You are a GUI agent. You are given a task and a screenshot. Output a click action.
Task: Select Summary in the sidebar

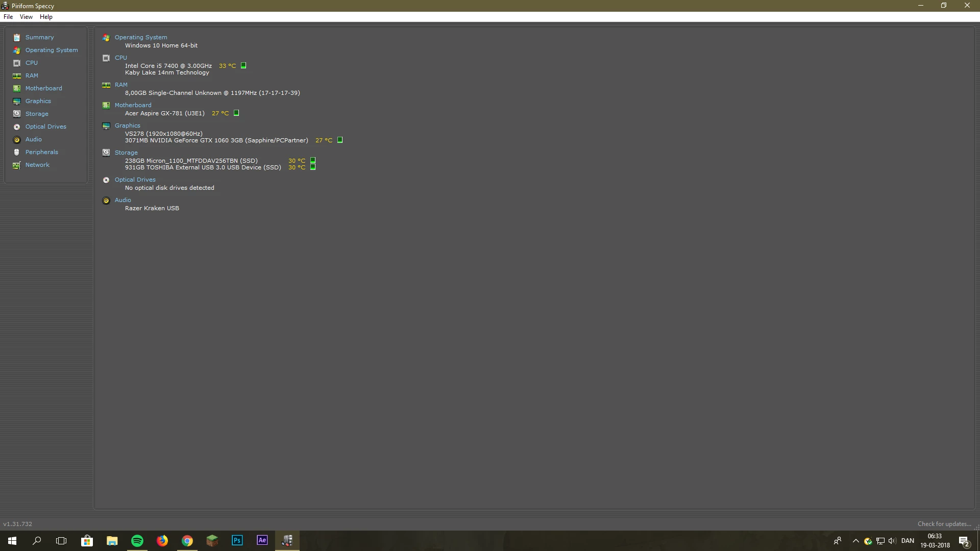(39, 37)
